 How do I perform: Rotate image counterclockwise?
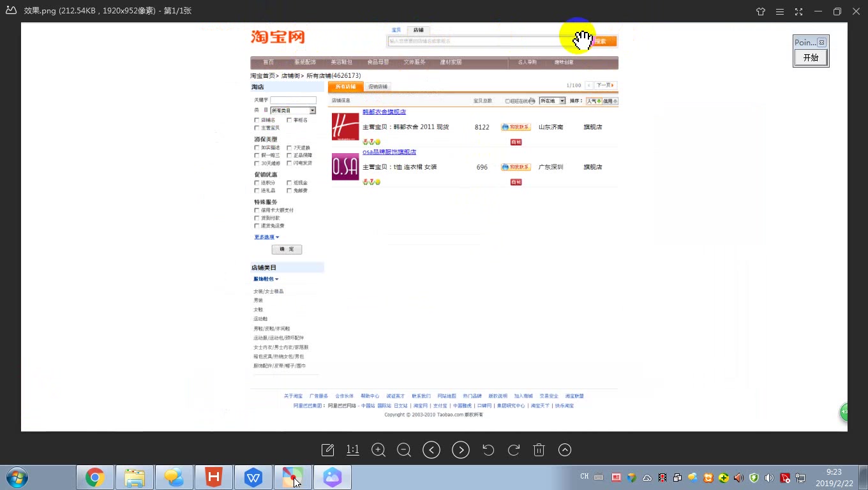click(x=488, y=450)
